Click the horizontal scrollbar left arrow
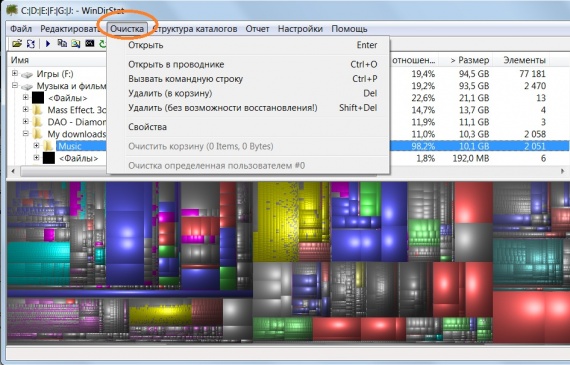Image resolution: width=570 pixels, height=365 pixels. point(13,171)
